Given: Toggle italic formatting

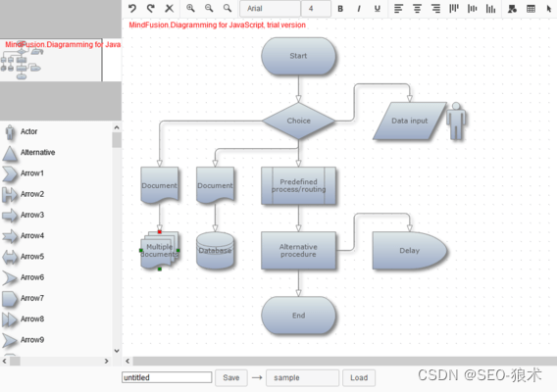Looking at the screenshot, I should point(359,9).
